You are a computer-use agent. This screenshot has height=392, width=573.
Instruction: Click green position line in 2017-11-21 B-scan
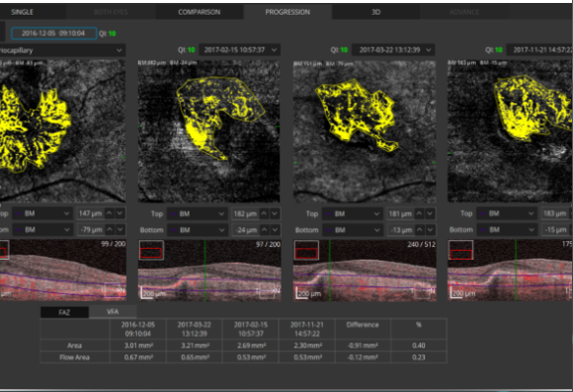(x=516, y=271)
